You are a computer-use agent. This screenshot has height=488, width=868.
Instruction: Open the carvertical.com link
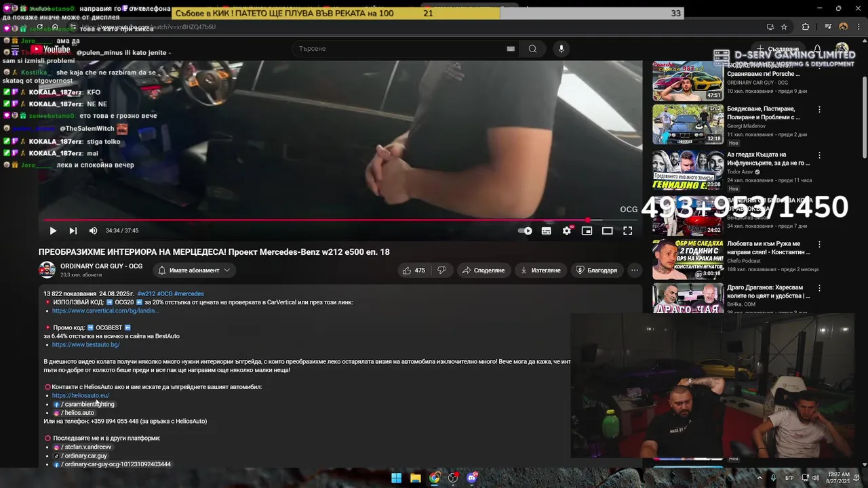105,310
